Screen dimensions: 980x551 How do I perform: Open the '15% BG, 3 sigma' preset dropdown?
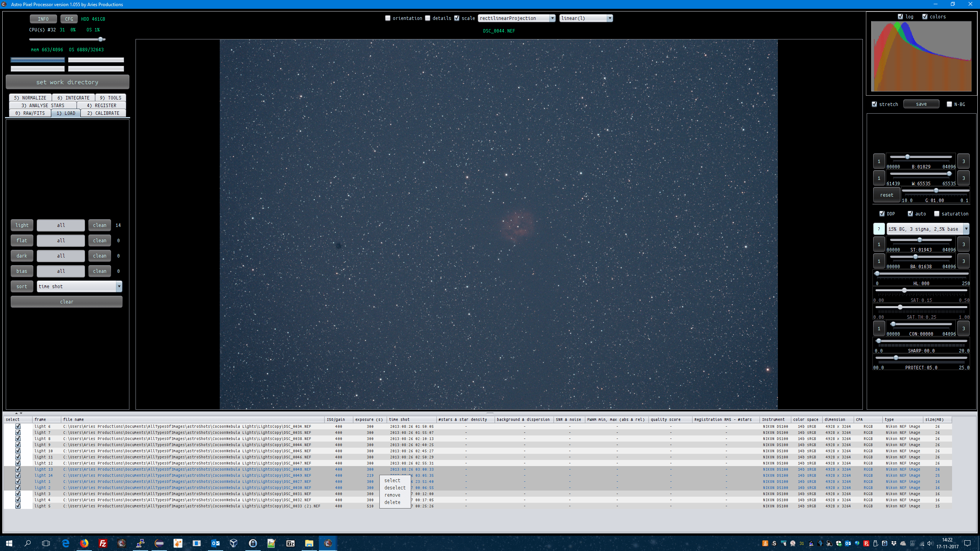(x=966, y=229)
